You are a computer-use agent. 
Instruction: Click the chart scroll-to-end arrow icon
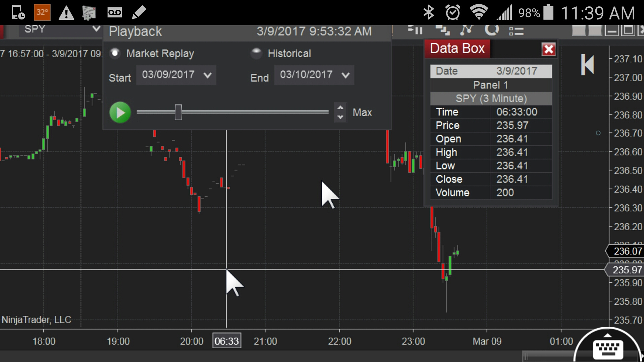(x=587, y=65)
